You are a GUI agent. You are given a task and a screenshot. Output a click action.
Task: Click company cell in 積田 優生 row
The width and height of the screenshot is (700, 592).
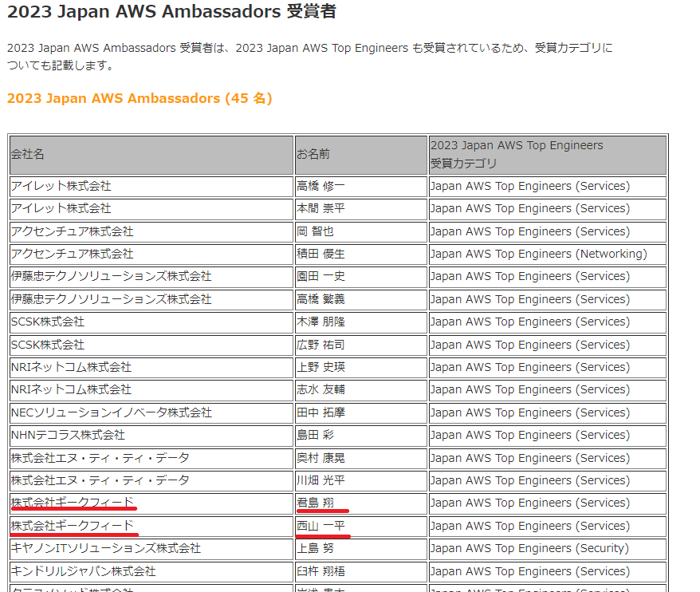(151, 255)
